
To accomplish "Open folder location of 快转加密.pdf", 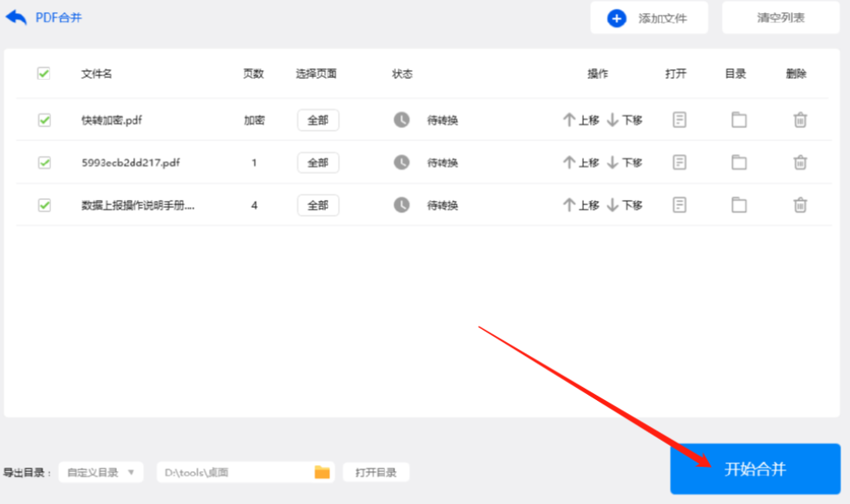I will tap(739, 120).
